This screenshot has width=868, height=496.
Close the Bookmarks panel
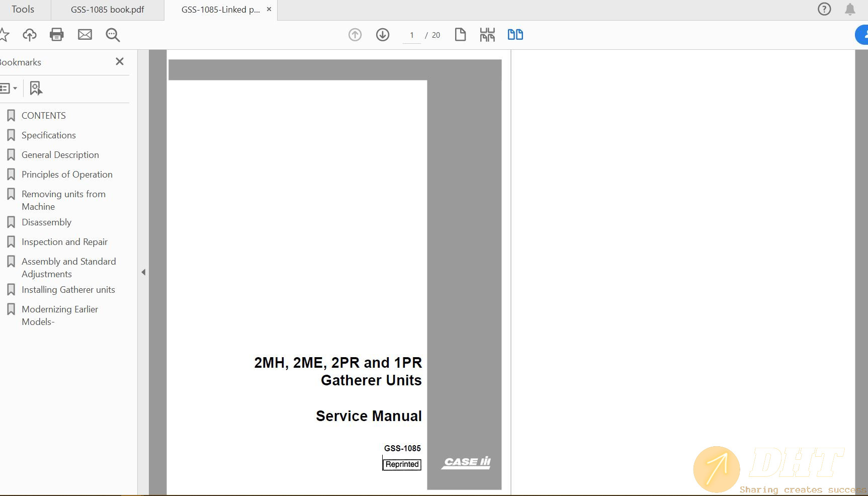[120, 61]
